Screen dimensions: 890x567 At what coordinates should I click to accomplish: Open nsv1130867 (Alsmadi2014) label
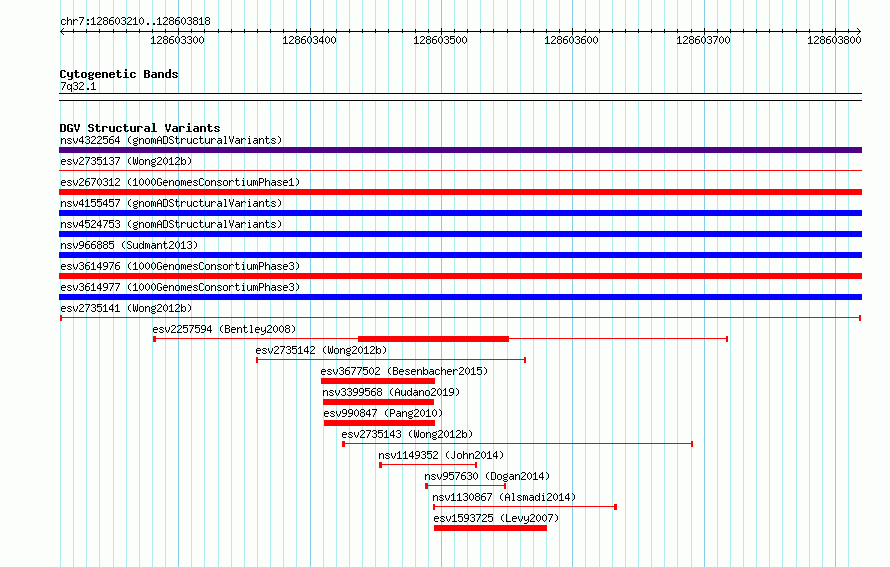(x=504, y=497)
